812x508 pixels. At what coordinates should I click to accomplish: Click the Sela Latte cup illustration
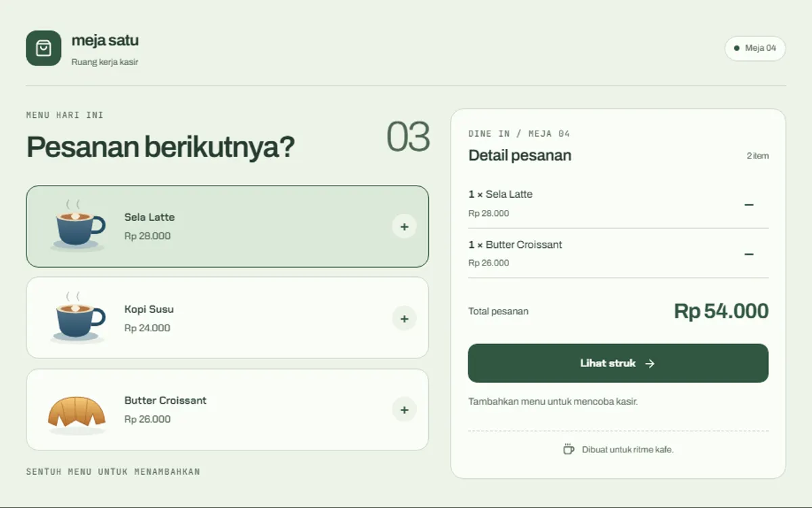click(78, 225)
